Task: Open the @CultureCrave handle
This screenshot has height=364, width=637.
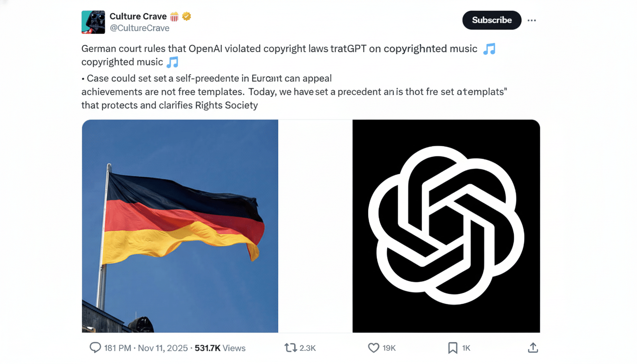Action: pyautogui.click(x=140, y=28)
